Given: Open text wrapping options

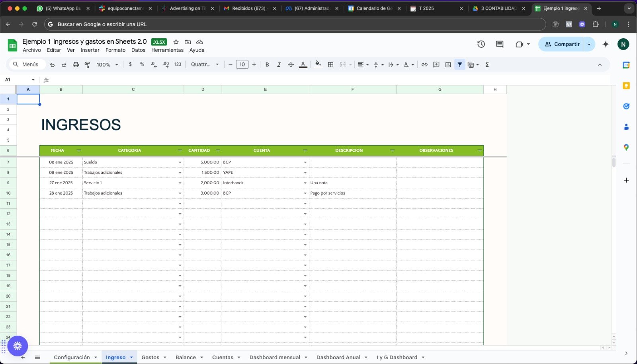Looking at the screenshot, I should click(x=393, y=64).
